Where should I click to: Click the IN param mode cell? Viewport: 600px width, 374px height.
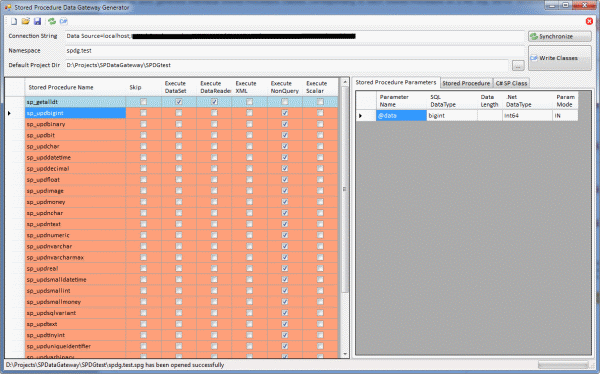click(x=565, y=116)
